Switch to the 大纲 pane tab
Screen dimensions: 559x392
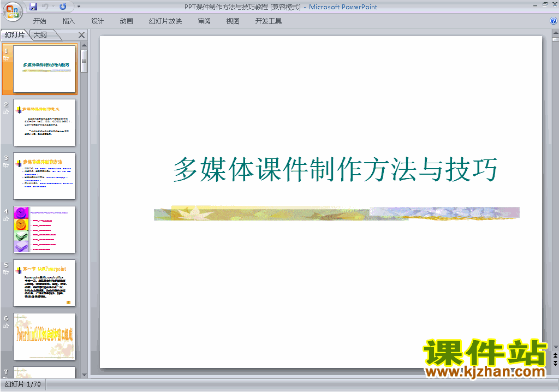point(40,34)
